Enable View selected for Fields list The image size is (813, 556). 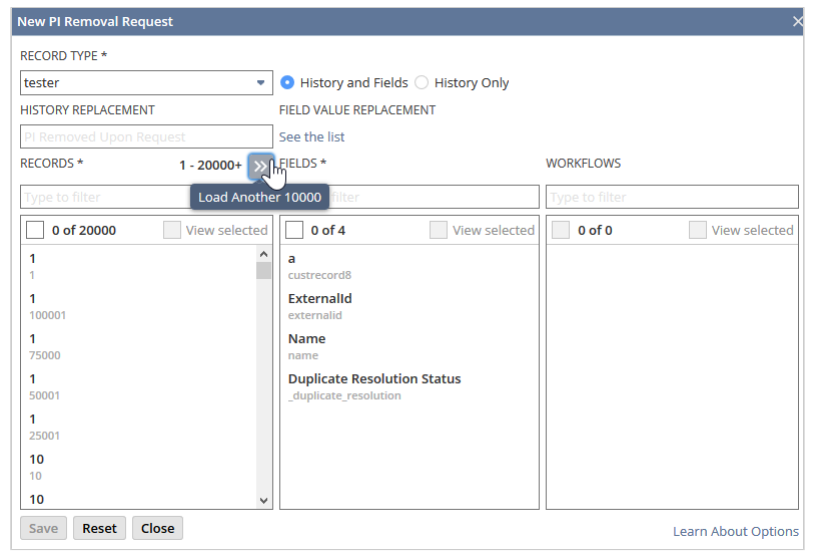pyautogui.click(x=438, y=230)
